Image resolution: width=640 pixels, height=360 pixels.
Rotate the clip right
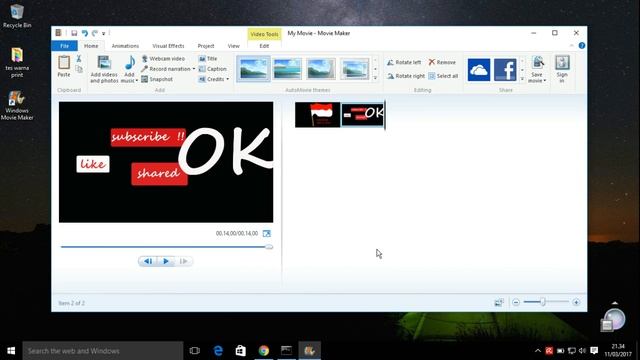pyautogui.click(x=406, y=76)
